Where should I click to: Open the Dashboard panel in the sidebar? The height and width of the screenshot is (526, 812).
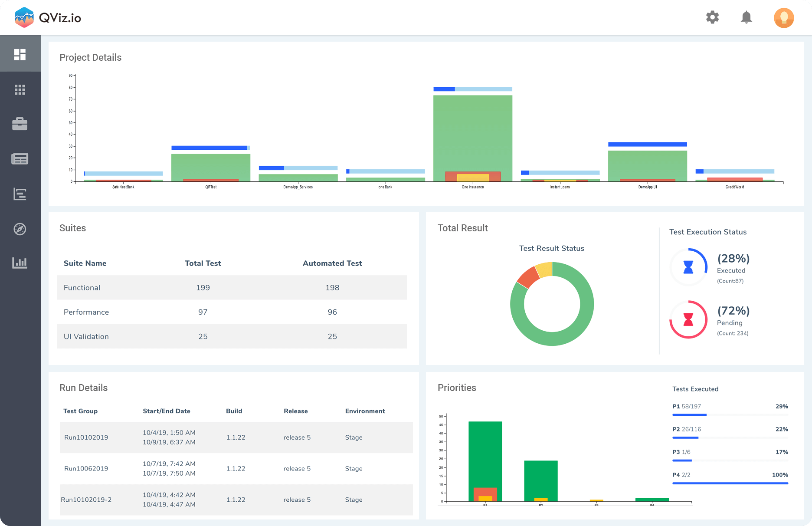20,53
